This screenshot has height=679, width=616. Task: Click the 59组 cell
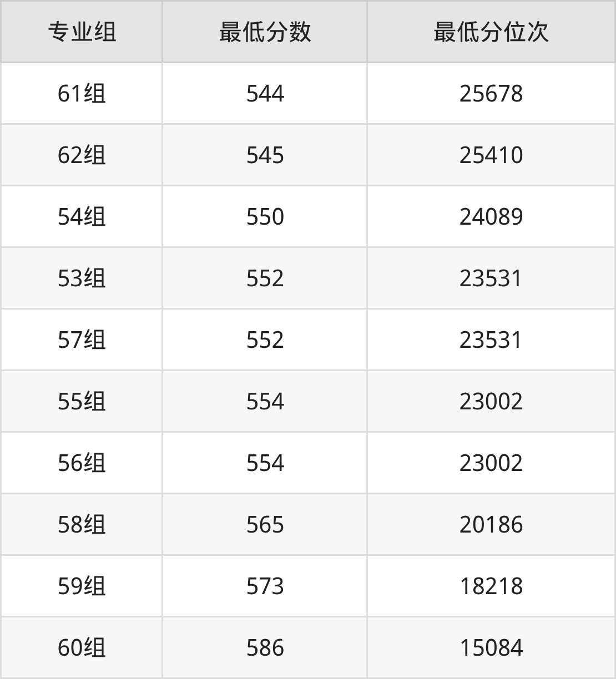[x=82, y=586]
